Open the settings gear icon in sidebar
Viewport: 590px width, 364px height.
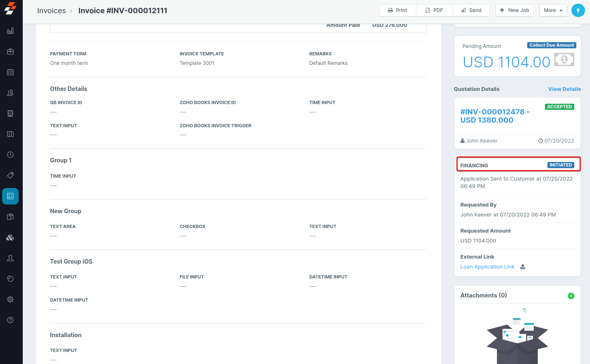tap(10, 300)
